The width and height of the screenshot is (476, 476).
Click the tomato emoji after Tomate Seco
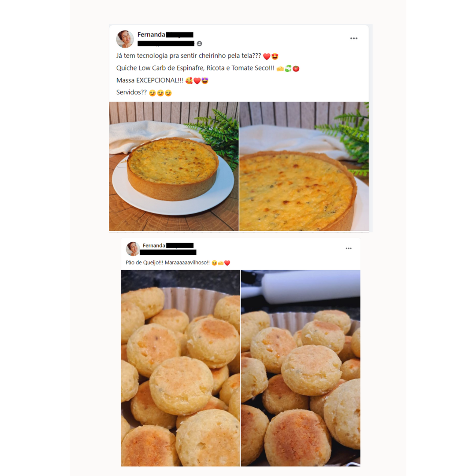tap(296, 69)
